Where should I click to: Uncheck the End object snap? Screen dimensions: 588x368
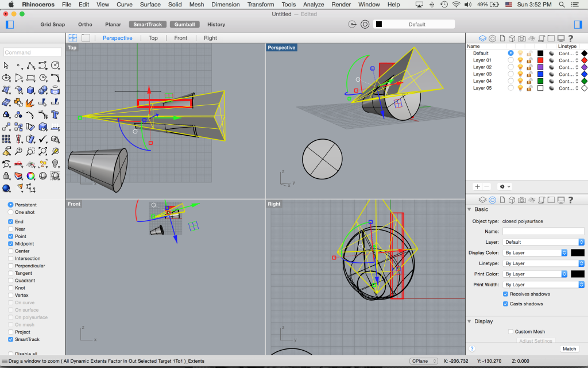10,221
